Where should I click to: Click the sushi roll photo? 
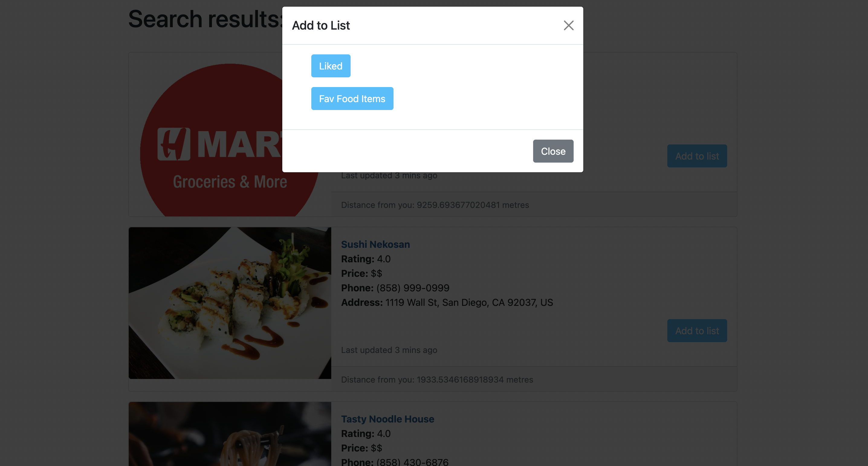(230, 303)
